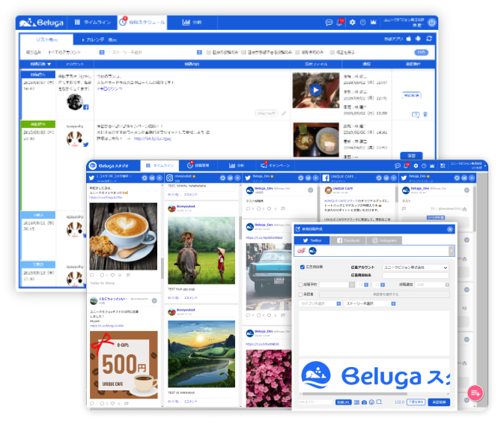Click the 500円 e-Gift image thumbnail

(124, 365)
